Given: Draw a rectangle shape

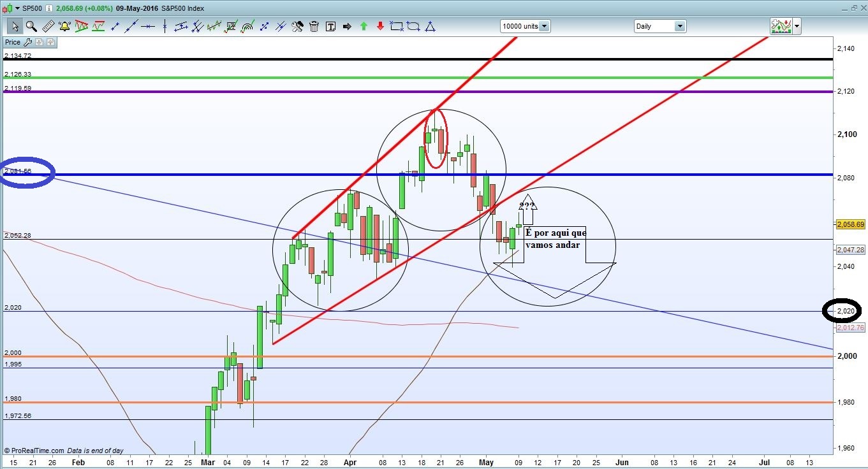Looking at the screenshot, I should click(x=397, y=26).
